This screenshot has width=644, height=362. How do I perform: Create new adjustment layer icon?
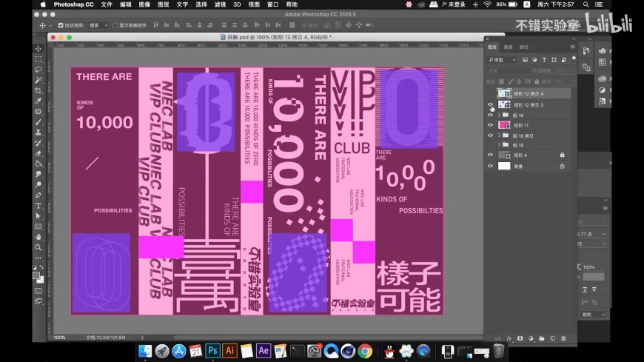tap(531, 338)
